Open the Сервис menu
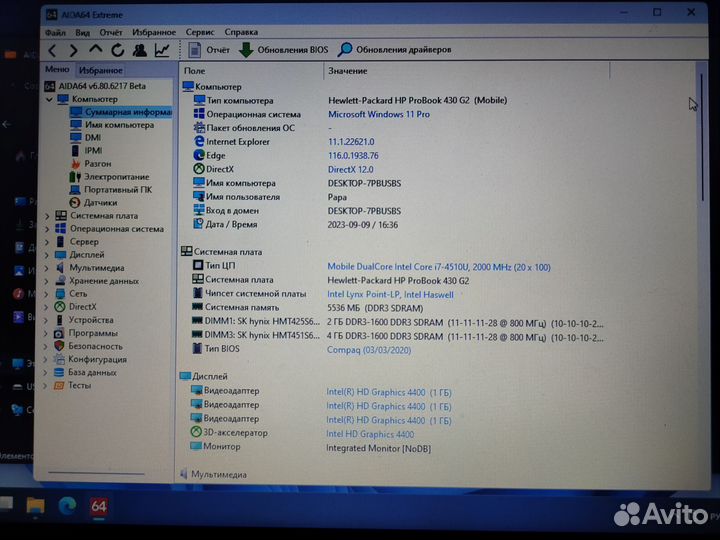Viewport: 720px width, 540px height. coord(200,32)
